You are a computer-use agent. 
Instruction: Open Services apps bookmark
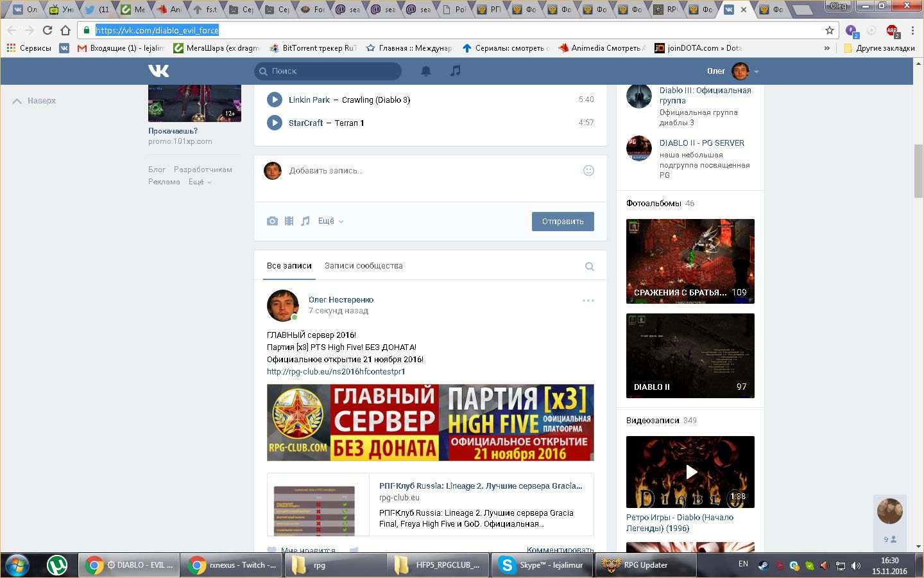click(x=29, y=48)
